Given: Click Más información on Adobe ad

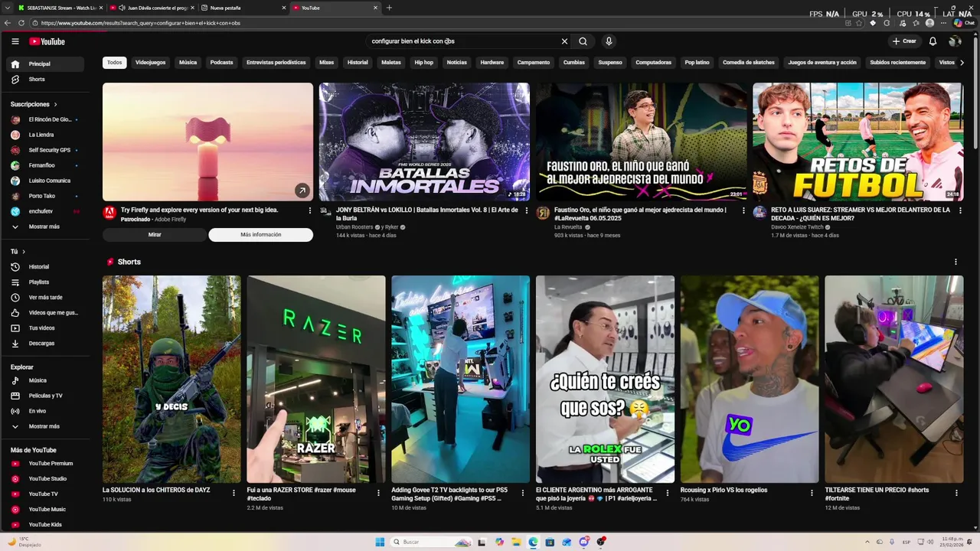Looking at the screenshot, I should 261,235.
